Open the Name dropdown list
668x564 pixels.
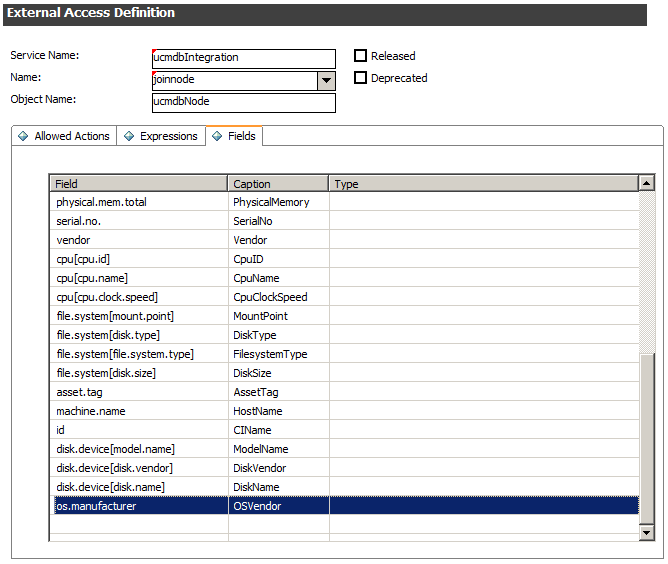326,81
